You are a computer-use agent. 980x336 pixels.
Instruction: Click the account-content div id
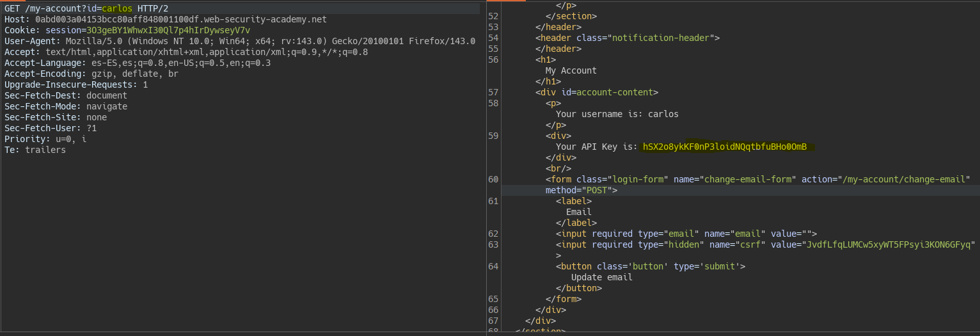[617, 92]
